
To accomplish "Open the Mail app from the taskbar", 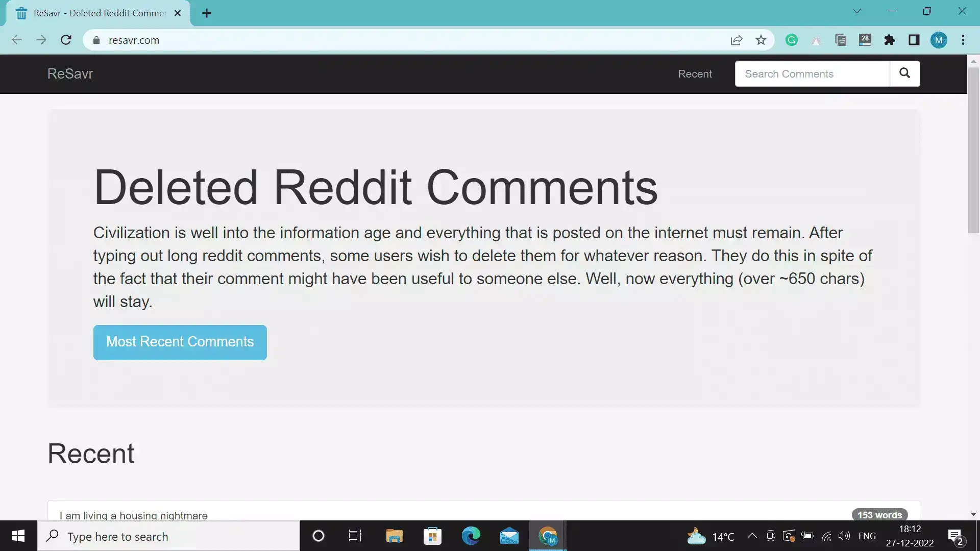I will (509, 536).
